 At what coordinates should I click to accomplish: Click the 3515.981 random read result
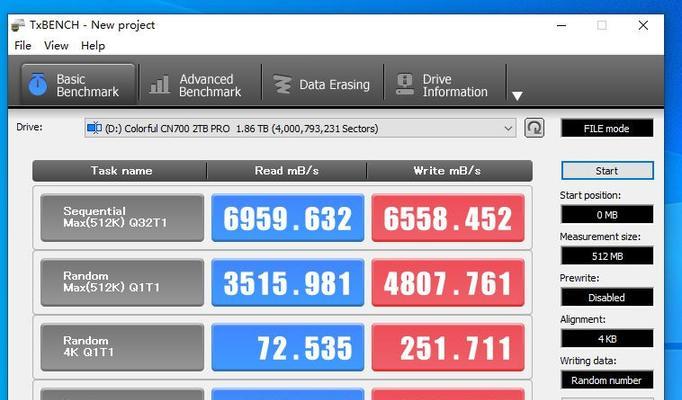pos(288,283)
